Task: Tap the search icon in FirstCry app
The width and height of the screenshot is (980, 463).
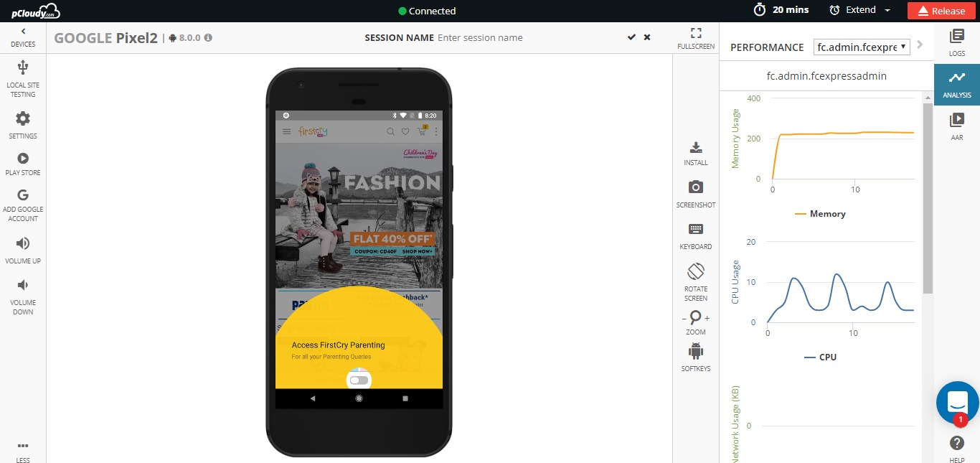Action: [390, 132]
